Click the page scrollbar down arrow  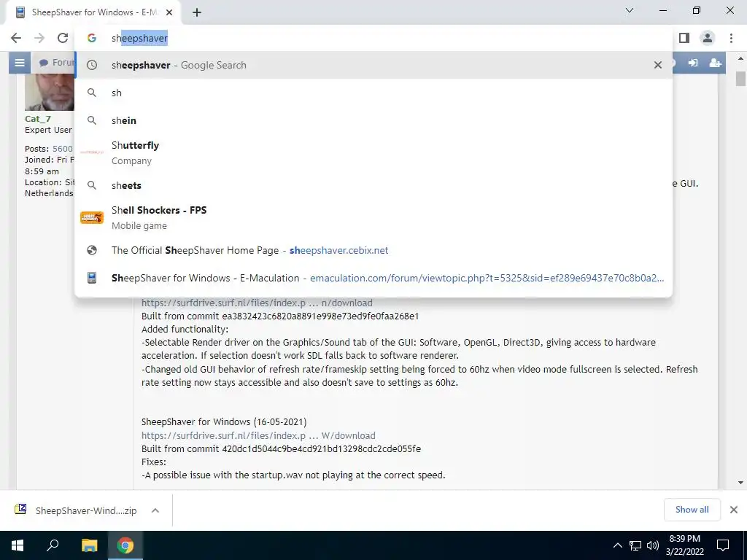pos(741,483)
